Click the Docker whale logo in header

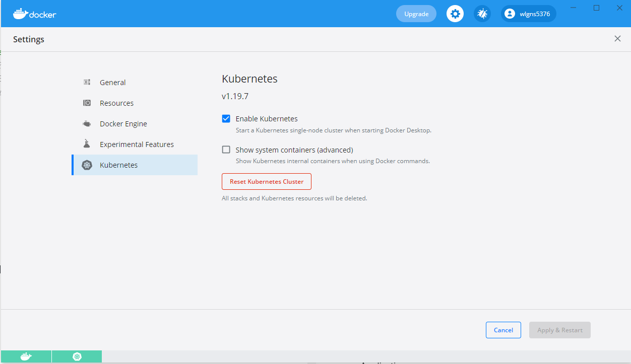click(x=20, y=14)
